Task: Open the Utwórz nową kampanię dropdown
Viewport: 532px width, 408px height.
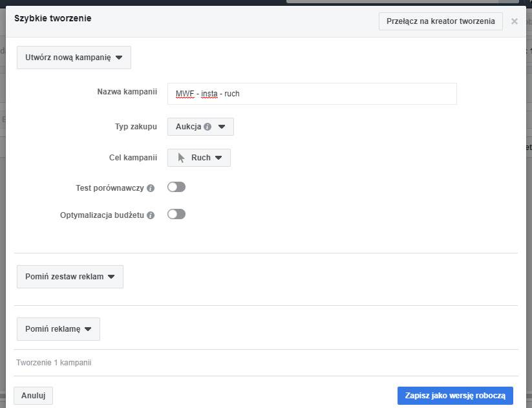Action: (74, 58)
